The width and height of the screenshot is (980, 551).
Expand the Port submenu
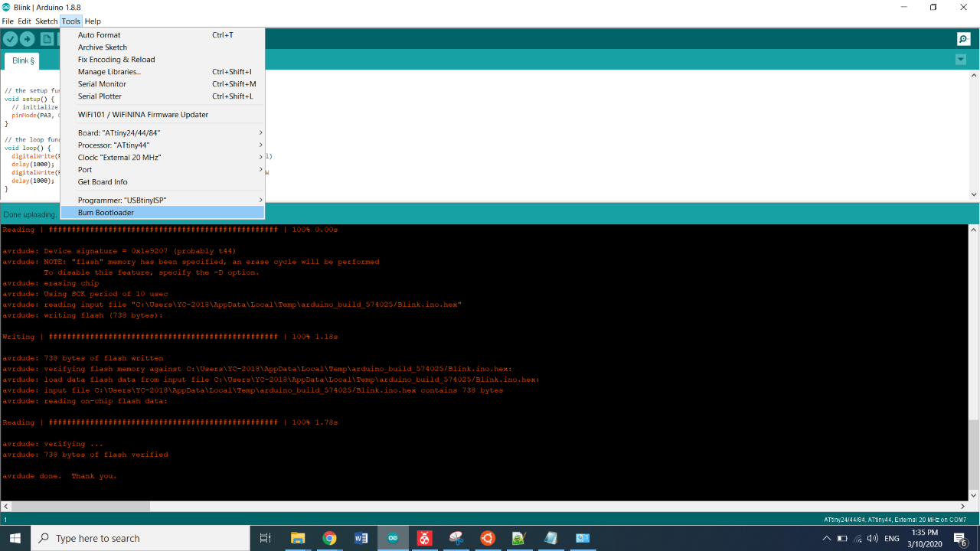click(x=162, y=170)
